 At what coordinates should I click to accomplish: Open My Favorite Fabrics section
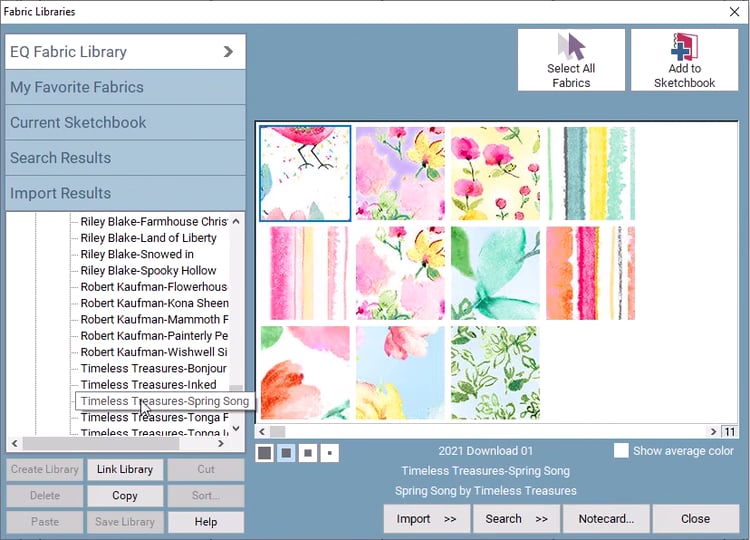125,87
